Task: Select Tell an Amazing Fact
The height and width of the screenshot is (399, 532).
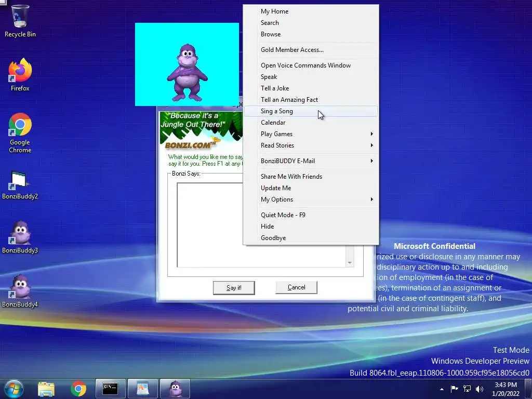Action: (311, 100)
